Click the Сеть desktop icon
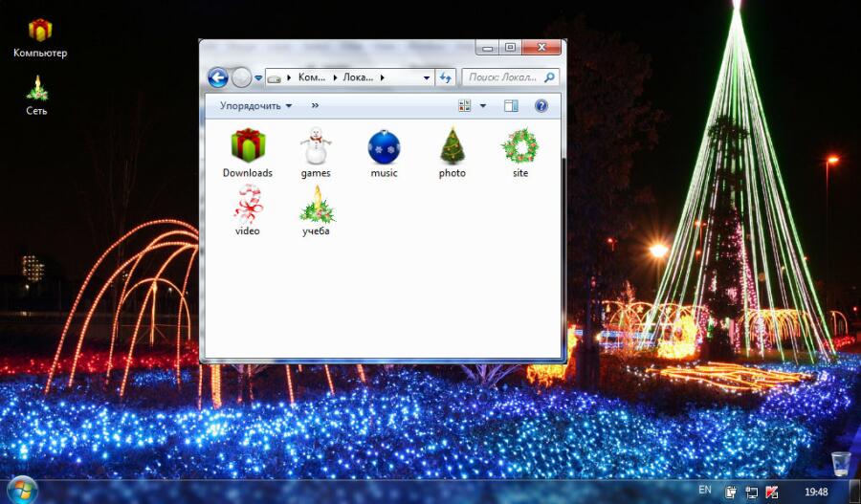The width and height of the screenshot is (861, 504). [36, 89]
